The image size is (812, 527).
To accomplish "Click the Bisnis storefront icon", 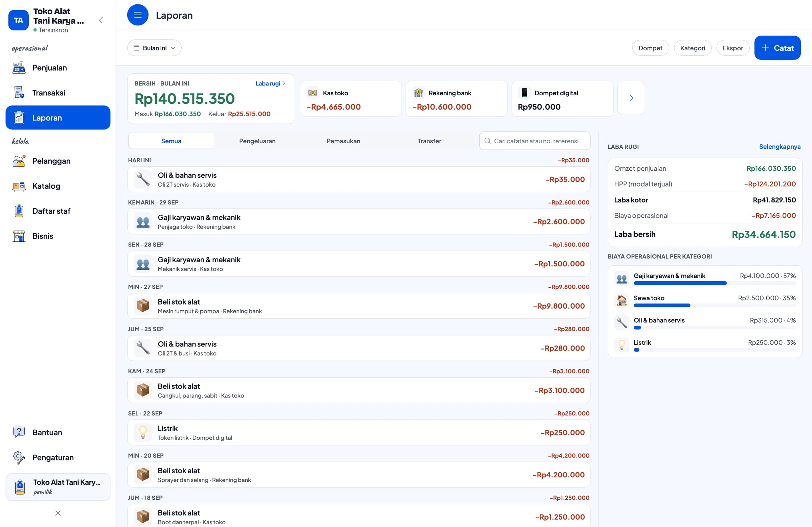I will point(19,236).
